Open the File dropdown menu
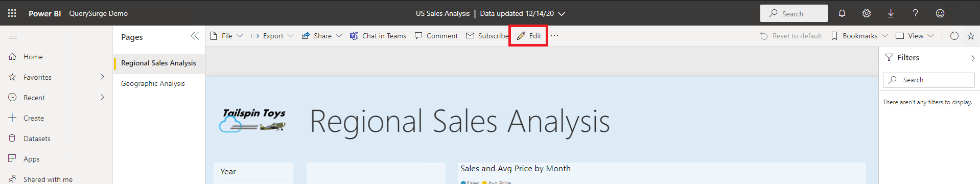This screenshot has width=980, height=184. click(x=226, y=36)
